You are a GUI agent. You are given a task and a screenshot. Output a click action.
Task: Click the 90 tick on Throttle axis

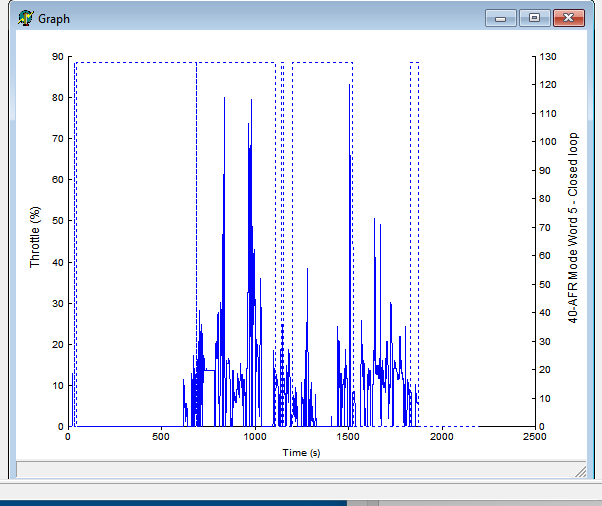[58, 56]
